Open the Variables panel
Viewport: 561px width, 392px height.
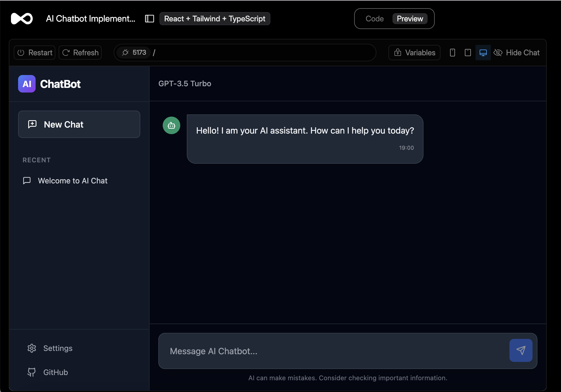click(x=414, y=53)
